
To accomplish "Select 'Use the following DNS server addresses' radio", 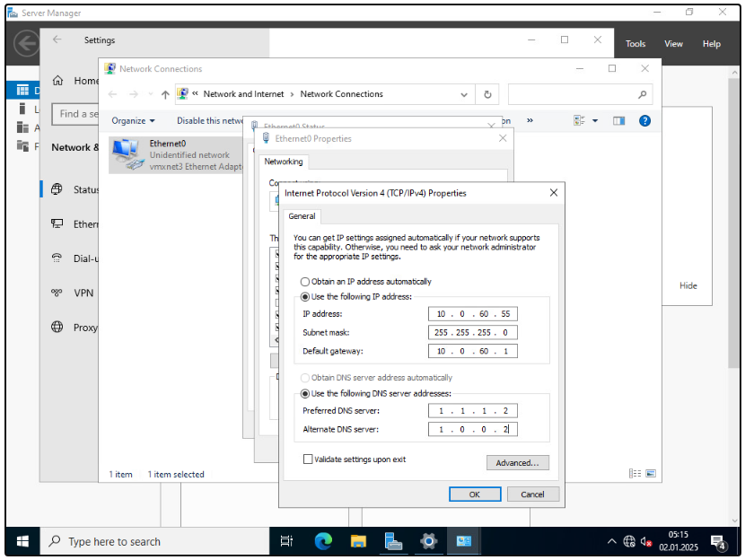I will (305, 394).
